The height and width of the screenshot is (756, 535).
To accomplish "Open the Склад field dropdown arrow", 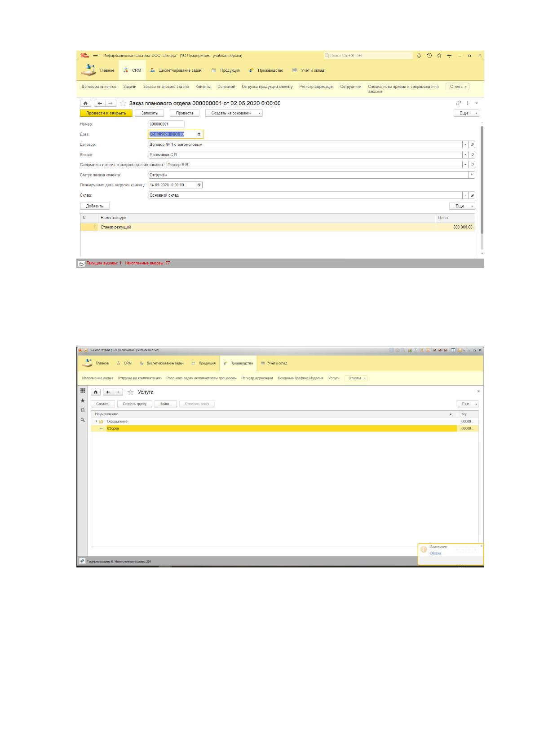I will (466, 195).
